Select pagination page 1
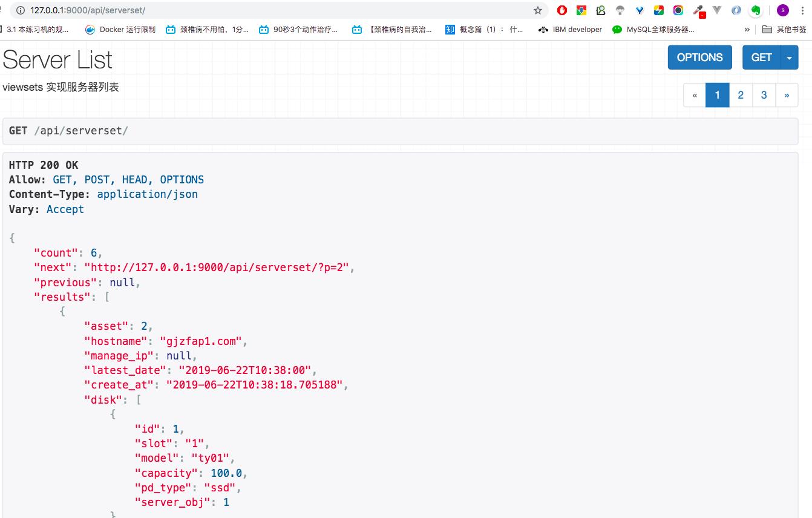Image resolution: width=812 pixels, height=518 pixels. tap(718, 95)
